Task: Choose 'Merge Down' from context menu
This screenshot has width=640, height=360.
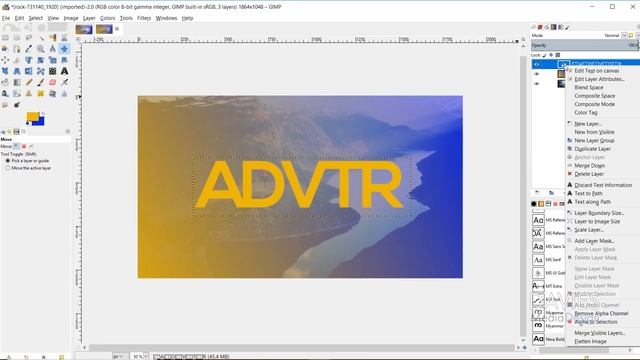Action: pos(589,166)
